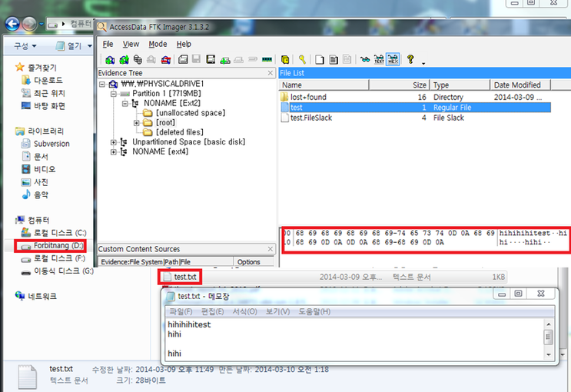Click inside Notepad text area
The width and height of the screenshot is (571, 392).
pos(355,340)
